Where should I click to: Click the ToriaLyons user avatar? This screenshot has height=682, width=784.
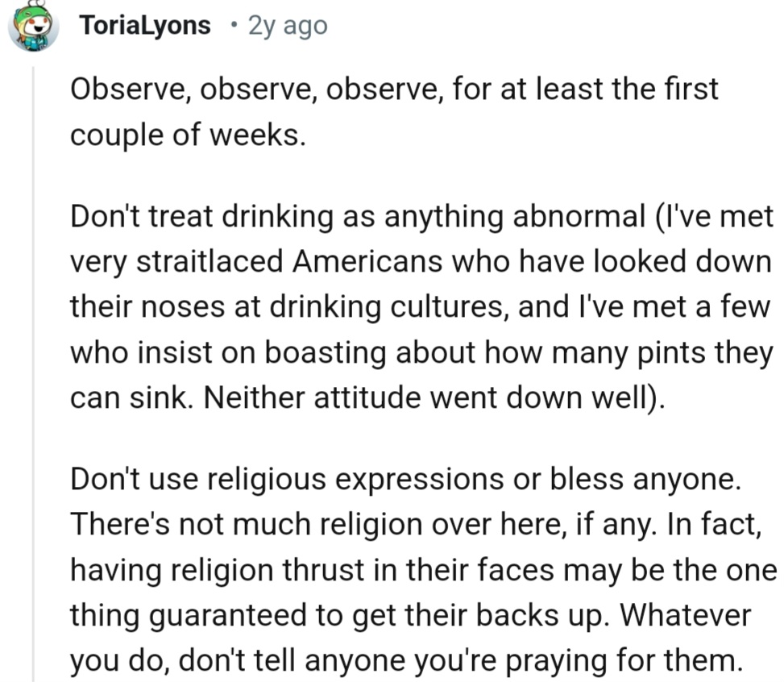click(33, 27)
